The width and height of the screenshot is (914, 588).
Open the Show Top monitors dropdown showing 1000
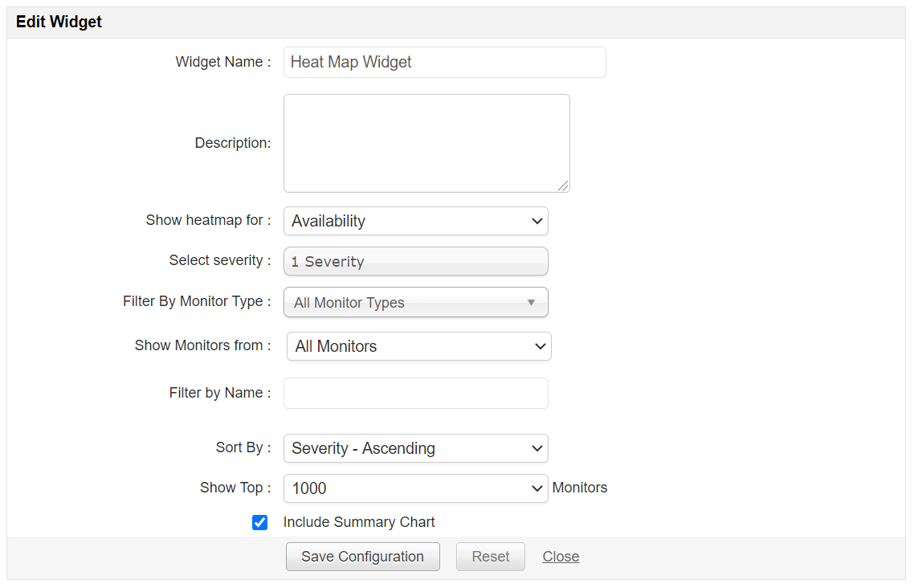click(x=415, y=488)
